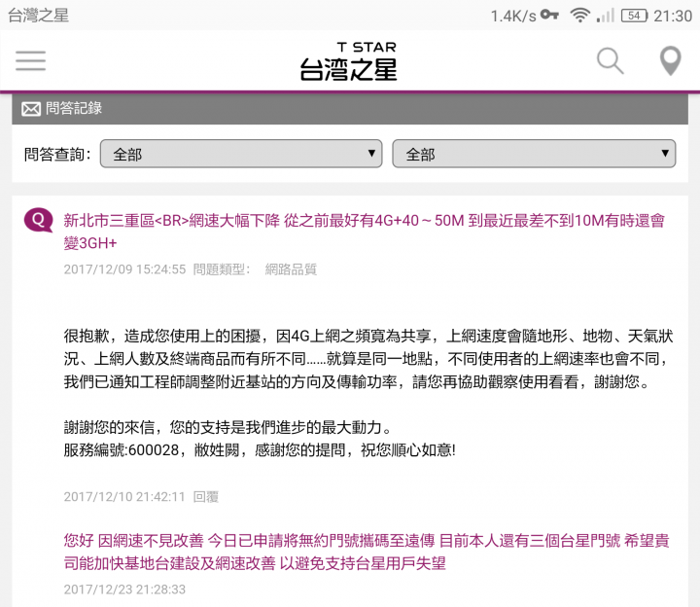Click the envelope icon beside 問答記錄
Image resolution: width=700 pixels, height=607 pixels.
point(31,109)
